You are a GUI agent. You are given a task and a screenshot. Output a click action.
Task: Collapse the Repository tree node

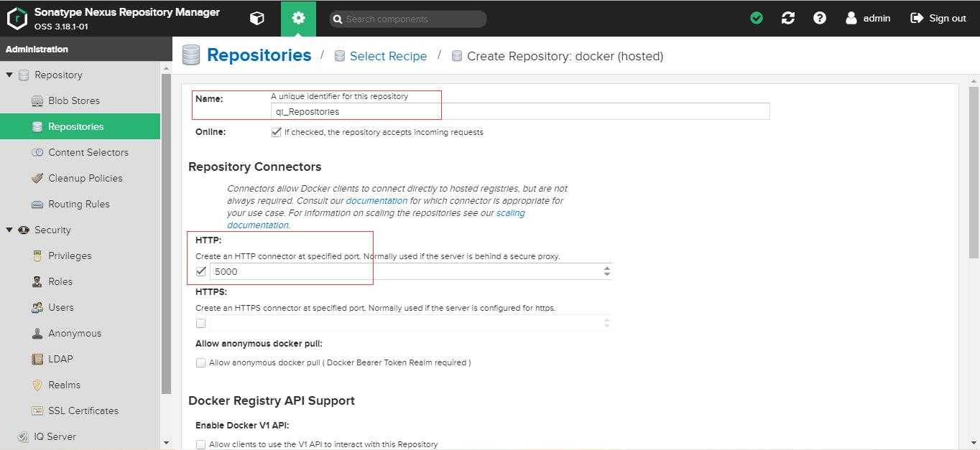[9, 75]
